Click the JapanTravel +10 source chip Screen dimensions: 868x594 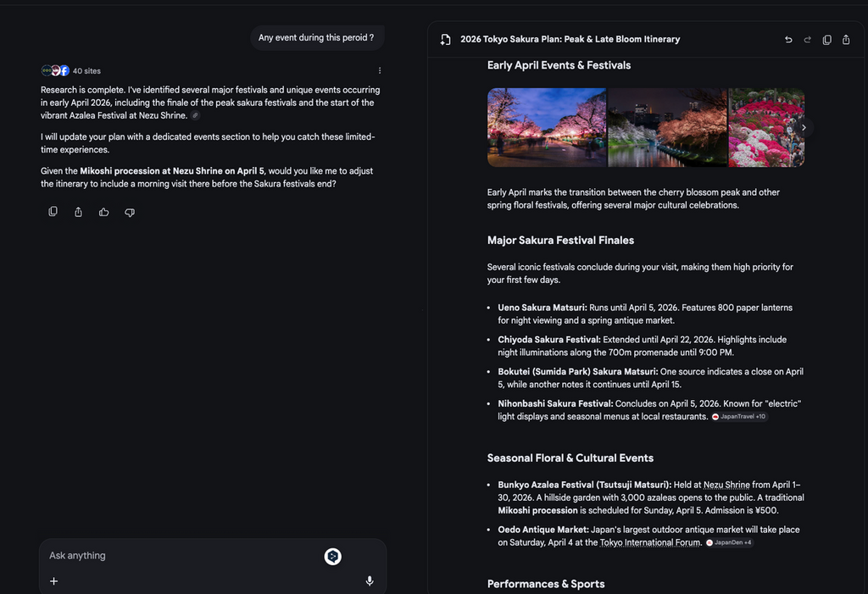pyautogui.click(x=739, y=417)
